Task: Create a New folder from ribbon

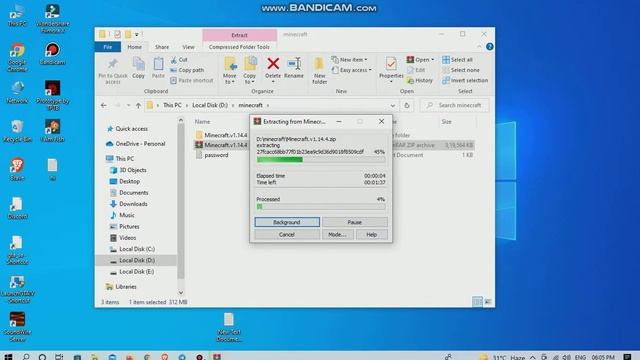Action: tap(320, 71)
